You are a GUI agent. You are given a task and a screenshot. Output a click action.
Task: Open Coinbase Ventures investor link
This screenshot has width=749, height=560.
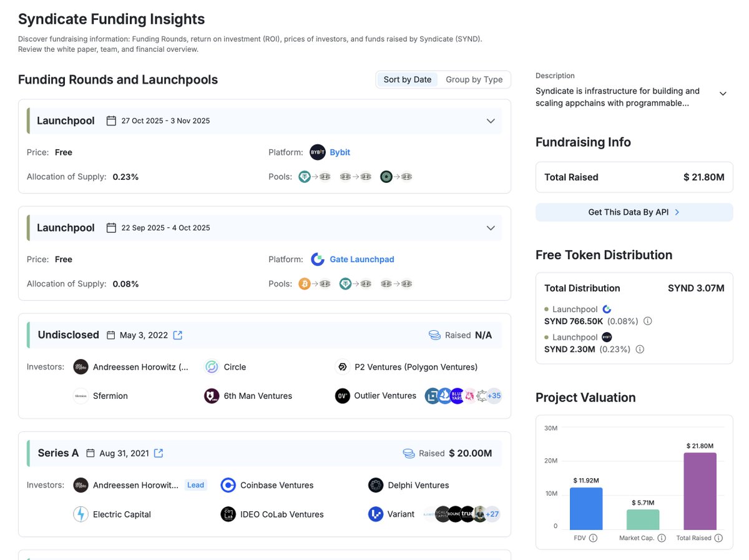point(277,485)
